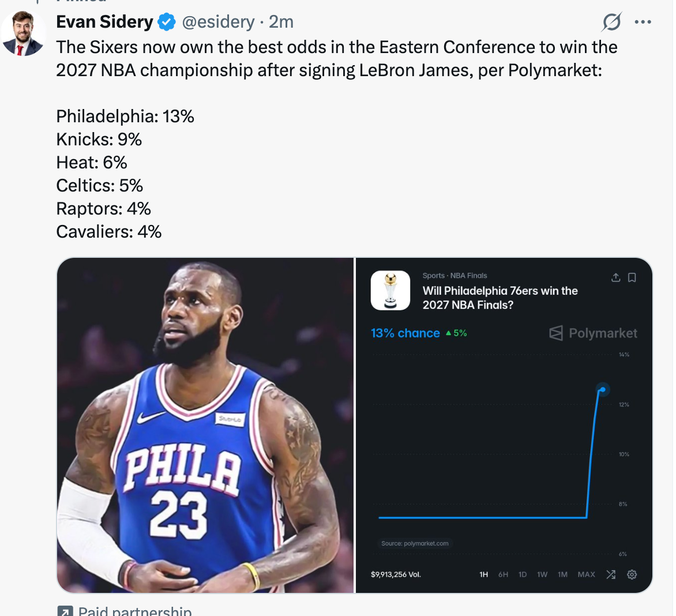Click the share upload icon on chart
Image resolution: width=676 pixels, height=616 pixels.
[x=615, y=277]
